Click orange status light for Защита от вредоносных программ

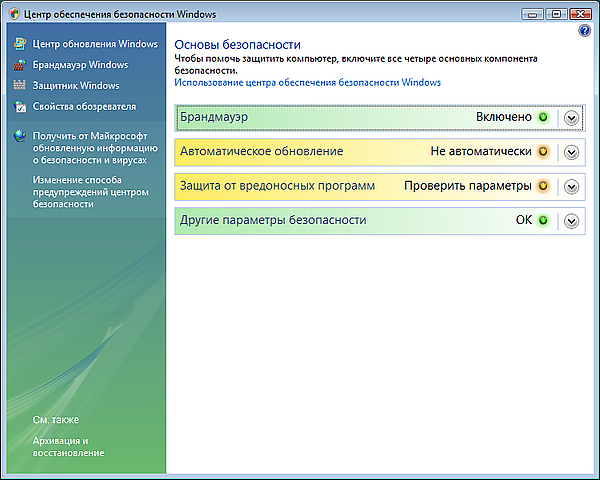click(543, 186)
